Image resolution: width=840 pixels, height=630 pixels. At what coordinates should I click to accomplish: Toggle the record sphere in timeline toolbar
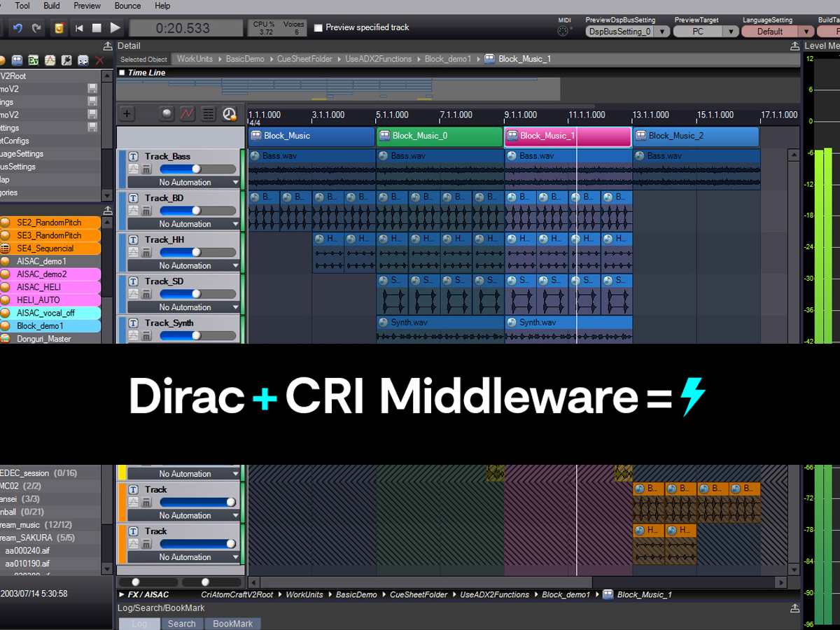tap(168, 115)
